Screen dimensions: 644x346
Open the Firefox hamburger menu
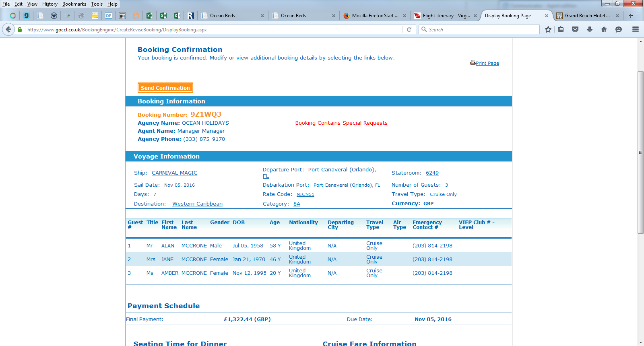(x=636, y=29)
